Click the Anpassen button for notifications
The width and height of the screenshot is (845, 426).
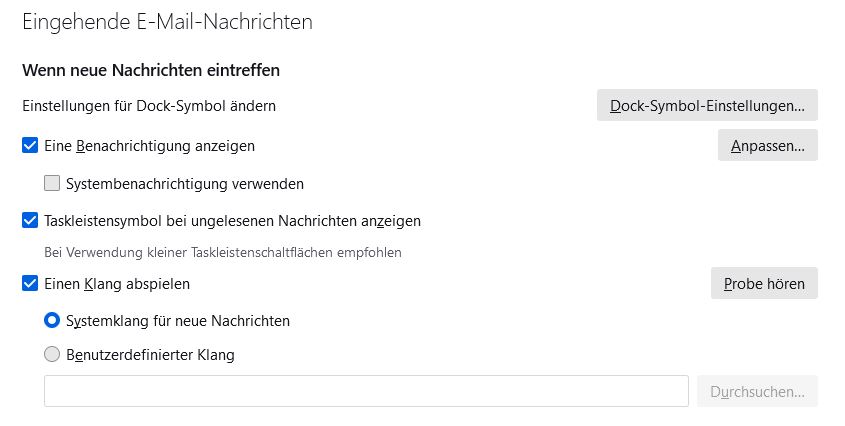click(767, 146)
